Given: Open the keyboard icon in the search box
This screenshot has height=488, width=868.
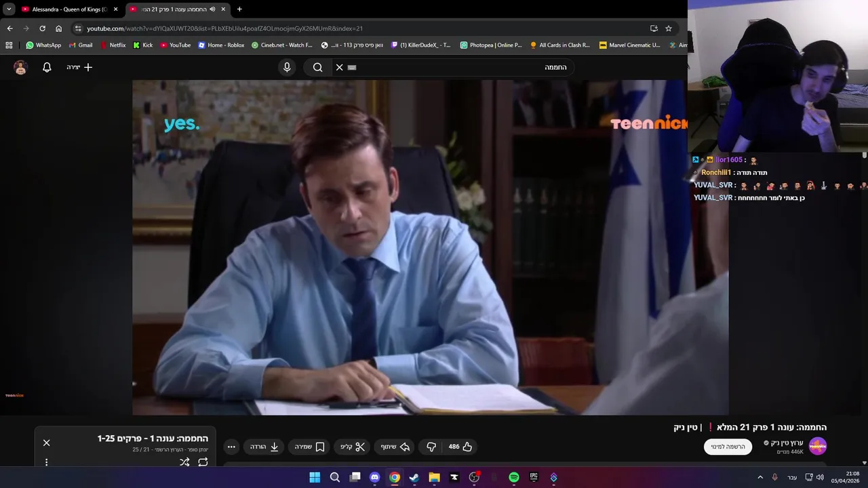Looking at the screenshot, I should coord(352,67).
